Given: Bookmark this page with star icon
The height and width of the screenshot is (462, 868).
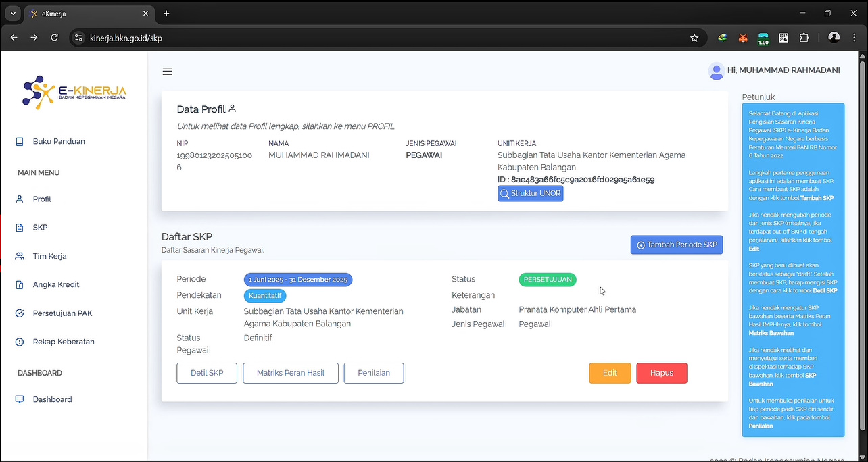Looking at the screenshot, I should tap(694, 38).
